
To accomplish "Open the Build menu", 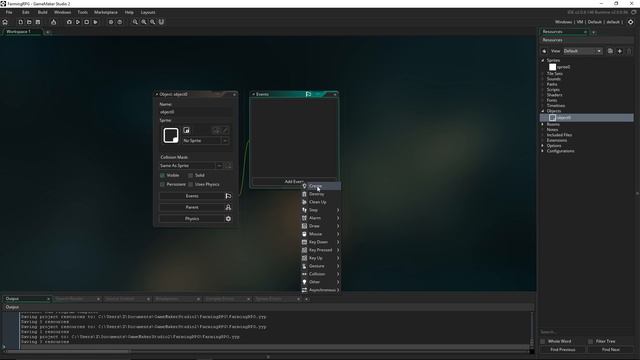I will point(42,12).
